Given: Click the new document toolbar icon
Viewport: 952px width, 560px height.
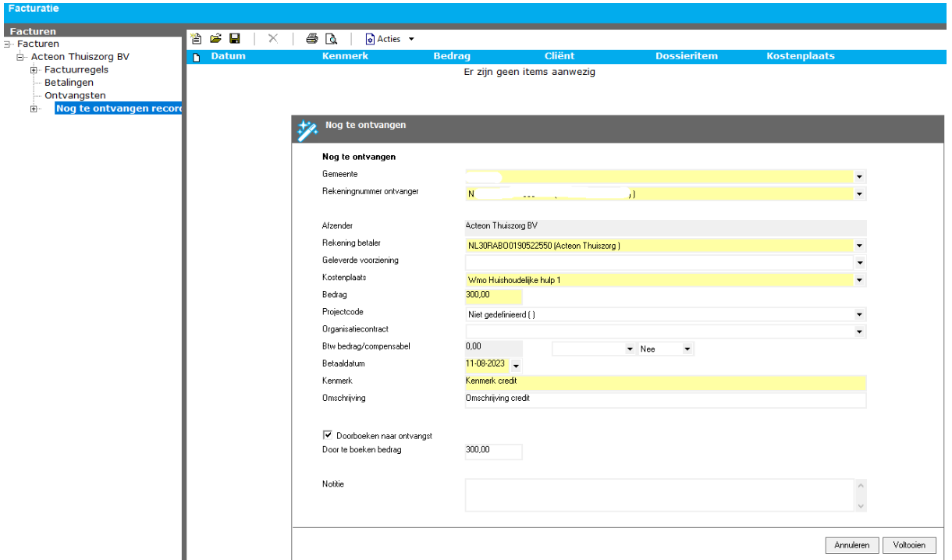Looking at the screenshot, I should tap(197, 39).
